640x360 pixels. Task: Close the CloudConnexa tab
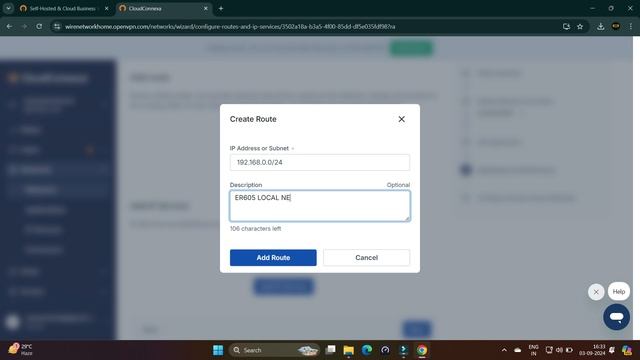206,9
